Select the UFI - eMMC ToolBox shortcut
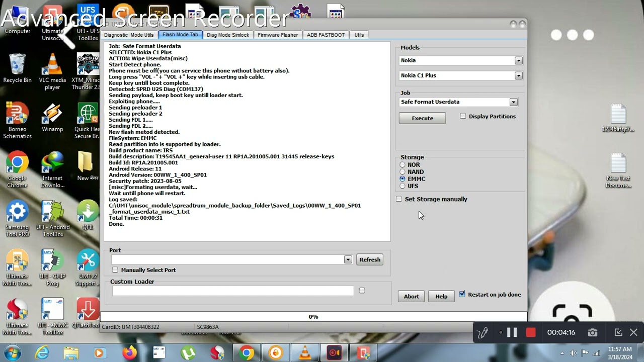Screen dimensions: 644x362 (52, 317)
